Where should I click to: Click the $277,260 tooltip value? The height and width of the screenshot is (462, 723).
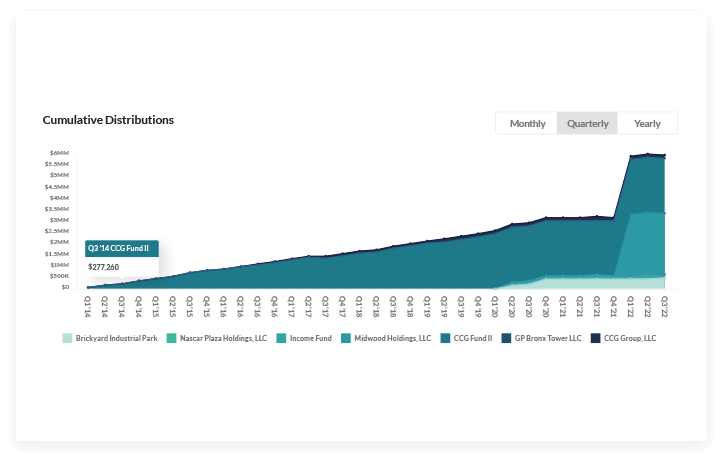pyautogui.click(x=103, y=267)
